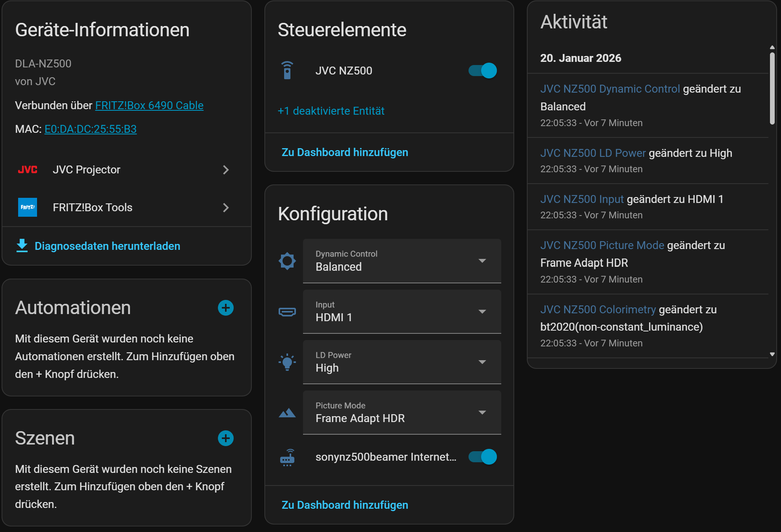
Task: Click the plus icon next to Szenen
Action: [226, 438]
